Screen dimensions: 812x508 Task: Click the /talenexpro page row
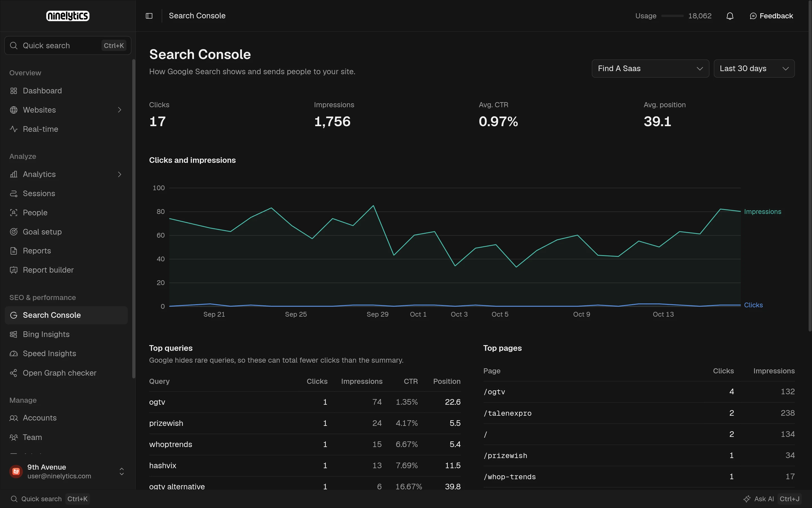click(x=639, y=413)
